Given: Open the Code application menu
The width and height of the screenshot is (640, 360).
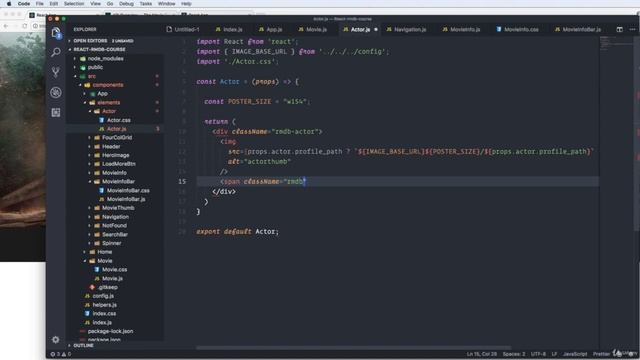Looking at the screenshot, I should (x=24, y=4).
